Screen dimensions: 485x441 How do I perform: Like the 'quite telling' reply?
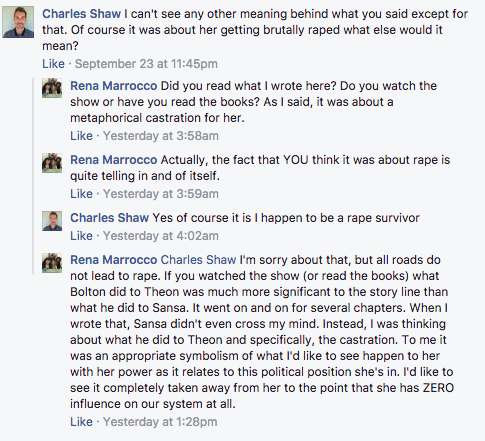(x=81, y=194)
